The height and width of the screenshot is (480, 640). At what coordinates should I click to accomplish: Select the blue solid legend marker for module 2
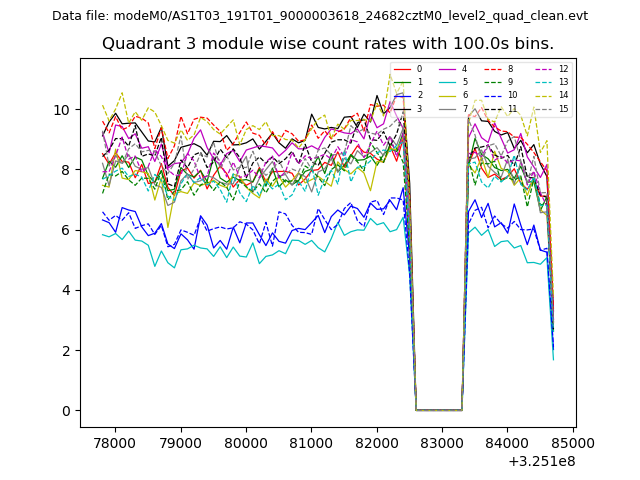402,95
